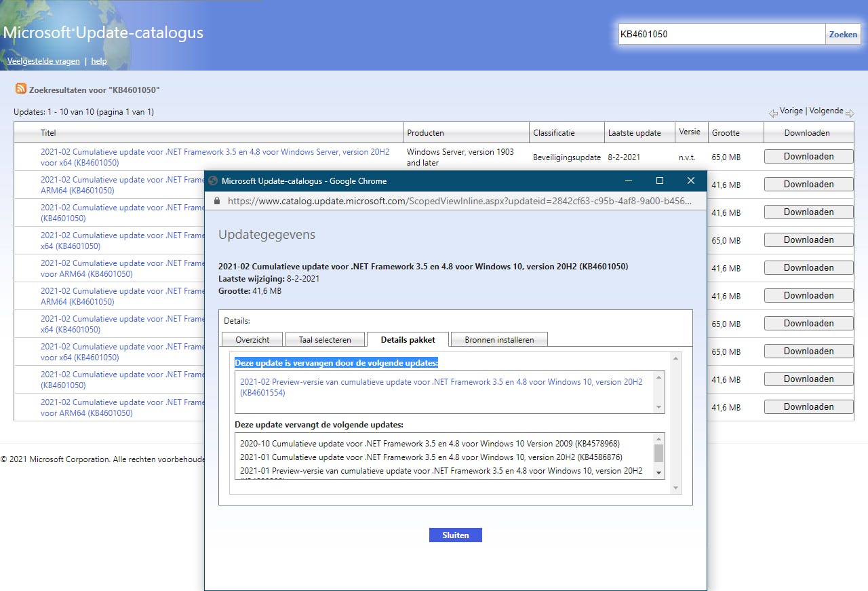This screenshot has height=591, width=868.
Task: Click the 'Updates: 1 - 10 van 10' count text
Action: point(83,112)
